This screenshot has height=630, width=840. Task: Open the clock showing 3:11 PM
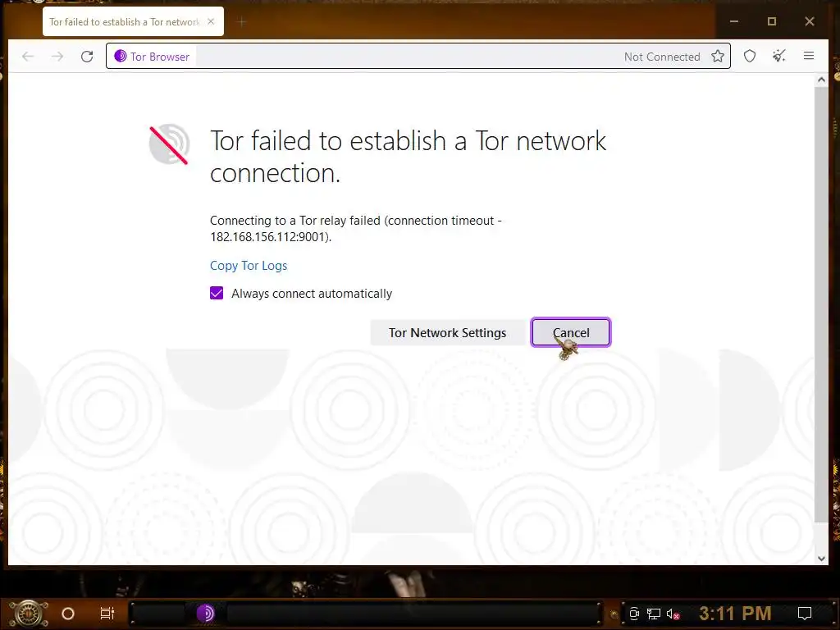tap(735, 613)
